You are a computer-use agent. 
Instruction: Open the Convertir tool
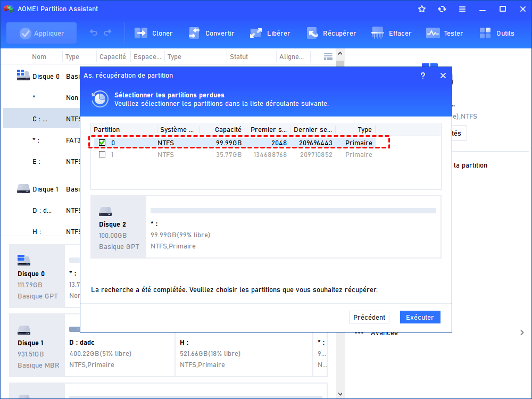[194, 33]
